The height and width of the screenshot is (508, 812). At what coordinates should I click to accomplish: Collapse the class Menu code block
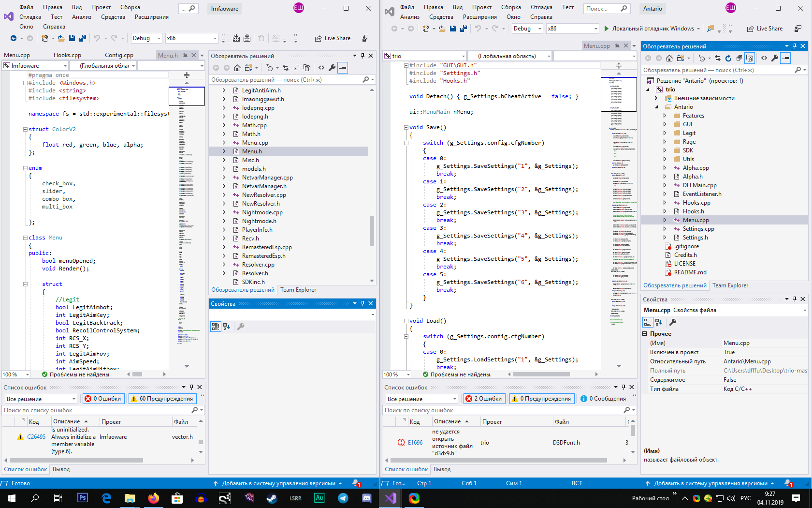25,238
